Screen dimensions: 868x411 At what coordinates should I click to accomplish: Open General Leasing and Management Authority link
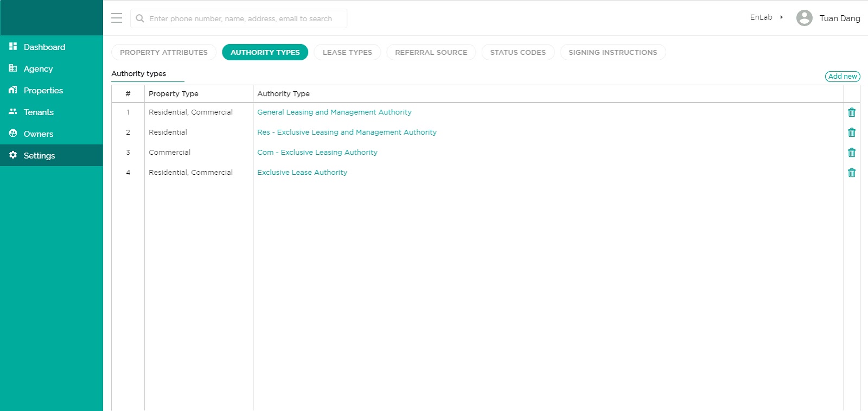tap(334, 112)
